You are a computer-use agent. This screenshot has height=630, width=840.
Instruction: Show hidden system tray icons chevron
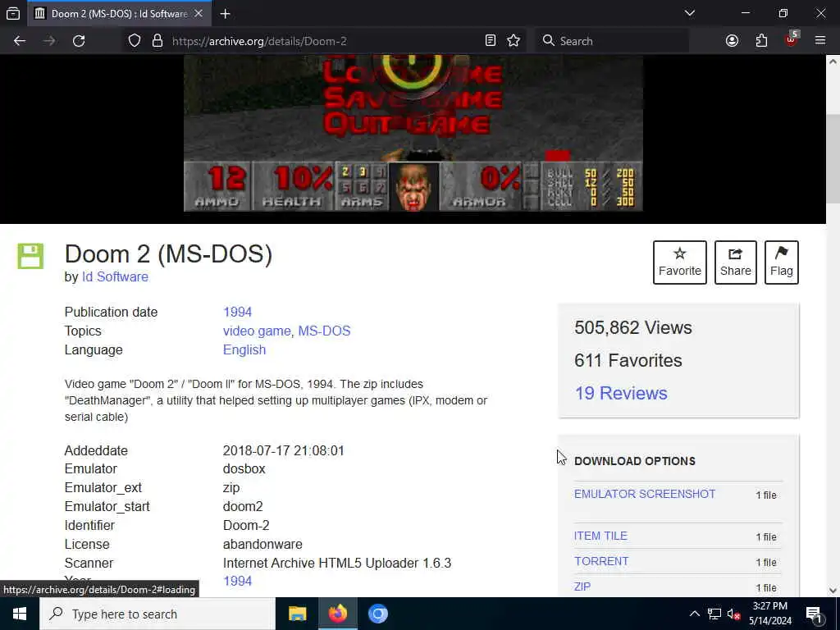(694, 614)
